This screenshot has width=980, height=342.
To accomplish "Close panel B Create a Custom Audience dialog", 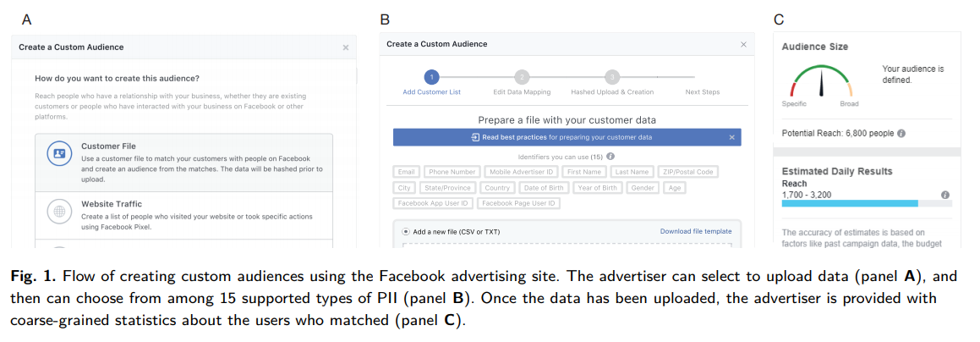I will pos(743,44).
